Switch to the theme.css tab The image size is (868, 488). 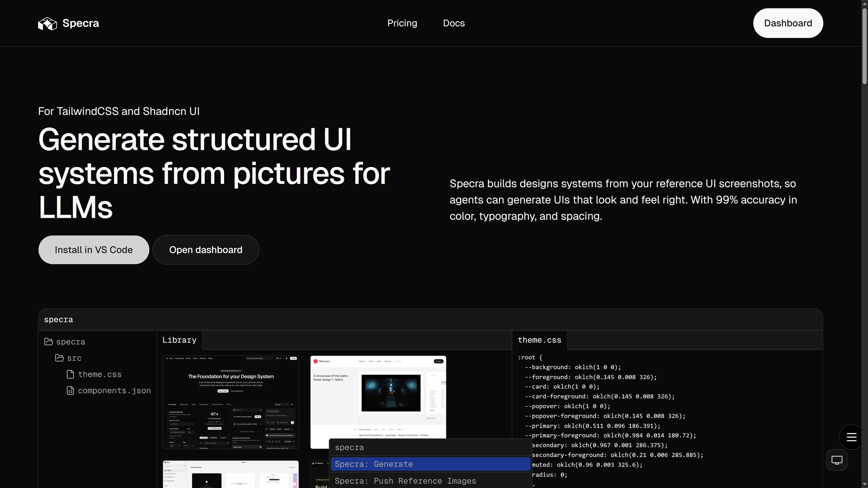(x=539, y=340)
